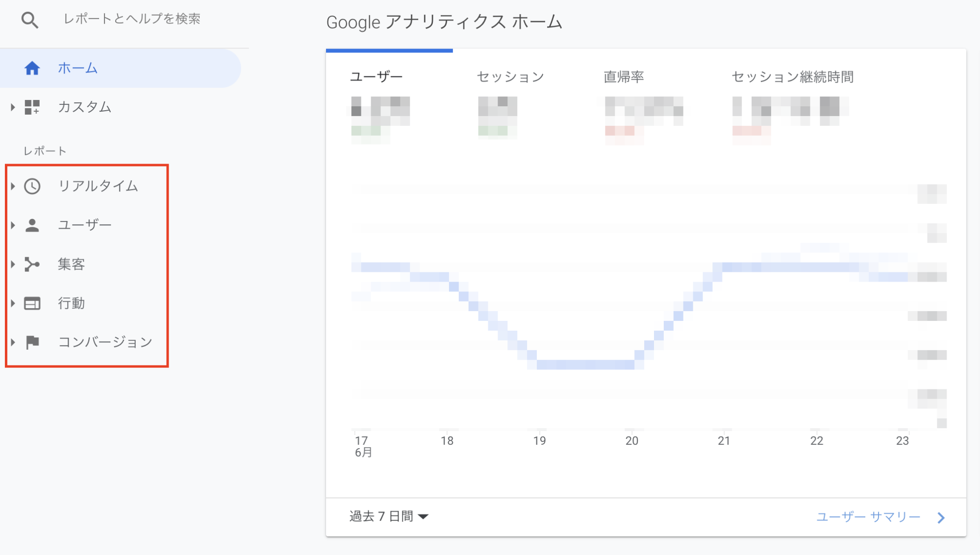
Task: Select ホーム in the sidebar
Action: [x=77, y=68]
